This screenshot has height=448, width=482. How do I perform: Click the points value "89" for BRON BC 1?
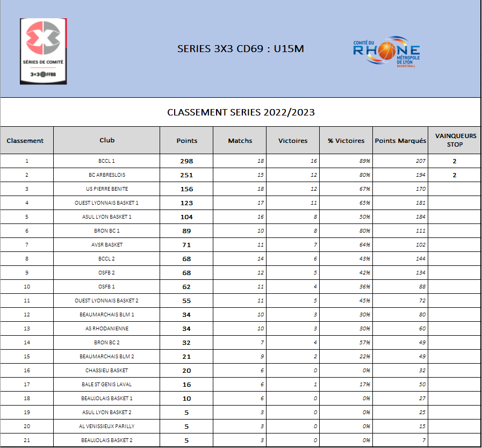(186, 231)
